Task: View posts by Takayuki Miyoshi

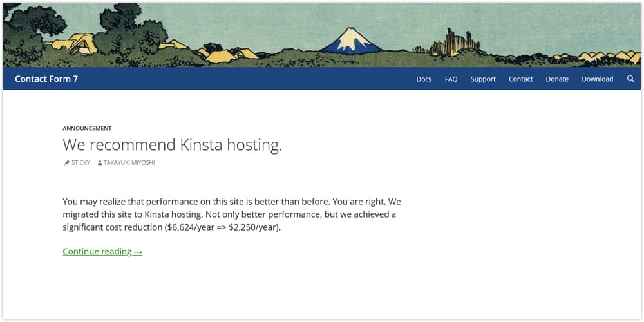Action: [129, 163]
